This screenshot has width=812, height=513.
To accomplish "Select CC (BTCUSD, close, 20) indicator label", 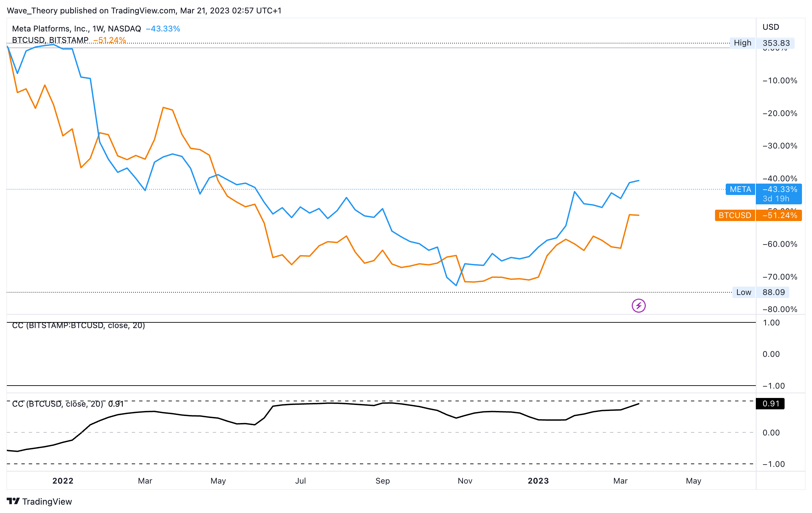I will 57,404.
